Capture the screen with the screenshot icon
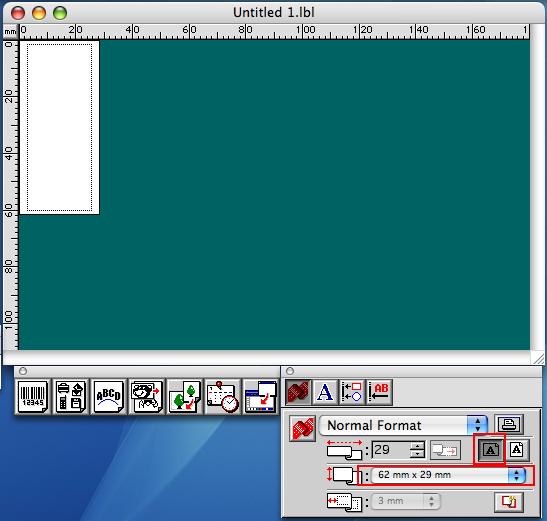The height and width of the screenshot is (521, 547). pos(261,396)
